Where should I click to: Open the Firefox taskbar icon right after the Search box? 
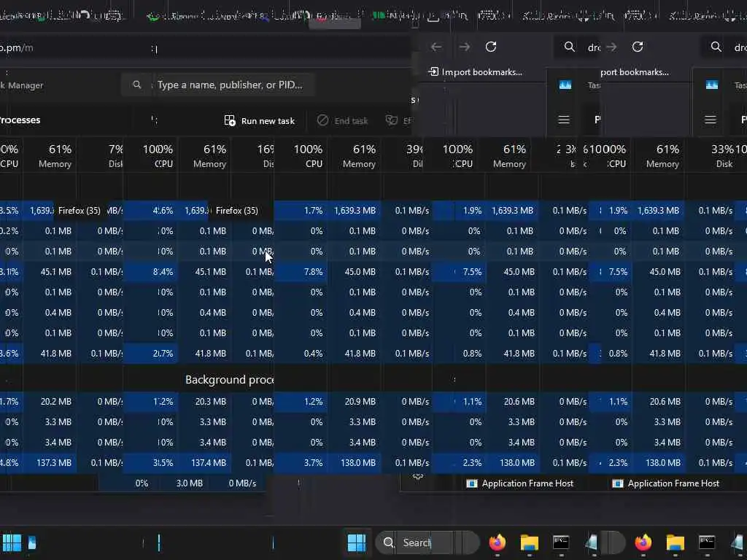pyautogui.click(x=497, y=542)
